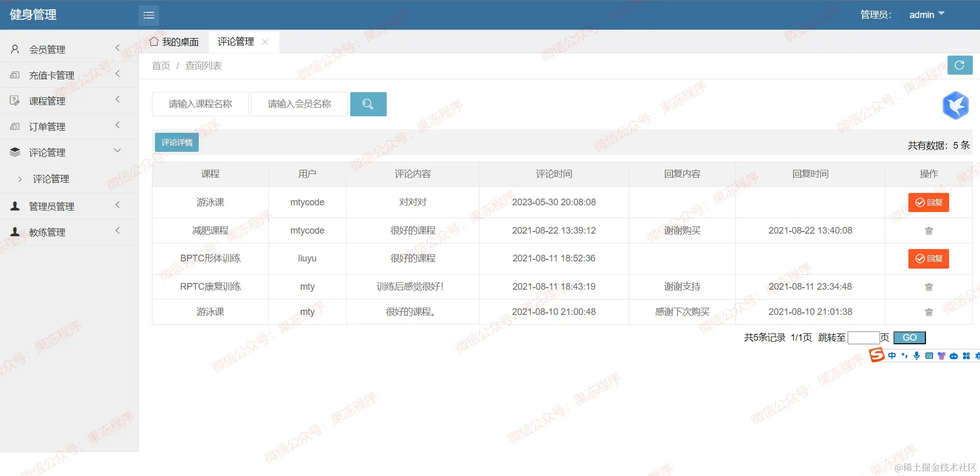
Task: Click 回复 for the 2023-05-30 游泳课 comment
Action: point(929,202)
